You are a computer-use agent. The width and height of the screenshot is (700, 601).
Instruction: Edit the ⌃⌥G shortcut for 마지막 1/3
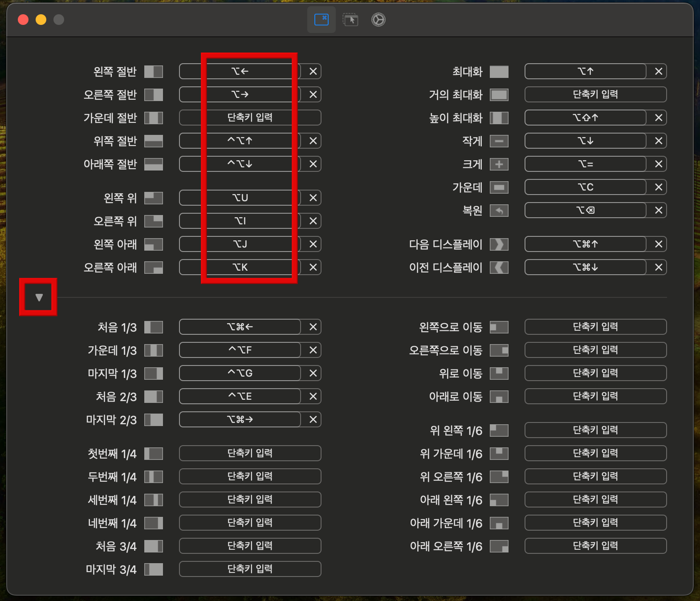[x=240, y=373]
